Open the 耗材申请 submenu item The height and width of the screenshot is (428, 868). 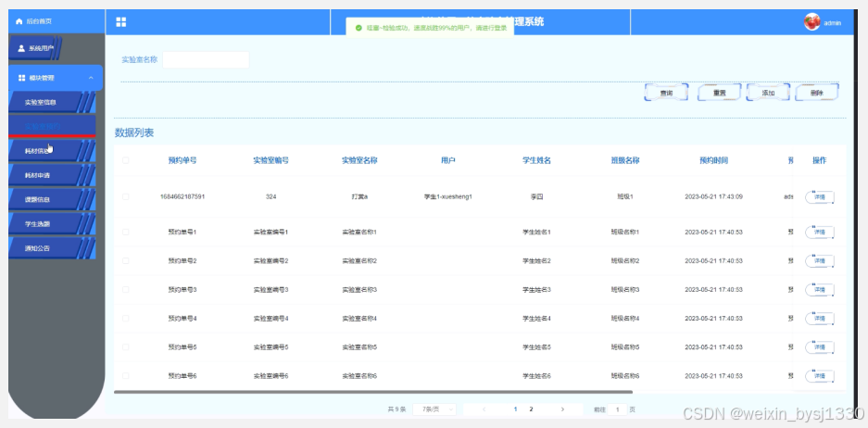click(x=52, y=175)
